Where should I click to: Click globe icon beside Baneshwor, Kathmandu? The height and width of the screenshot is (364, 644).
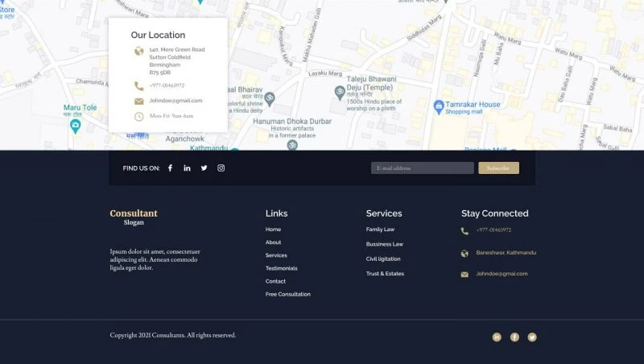pyautogui.click(x=464, y=254)
